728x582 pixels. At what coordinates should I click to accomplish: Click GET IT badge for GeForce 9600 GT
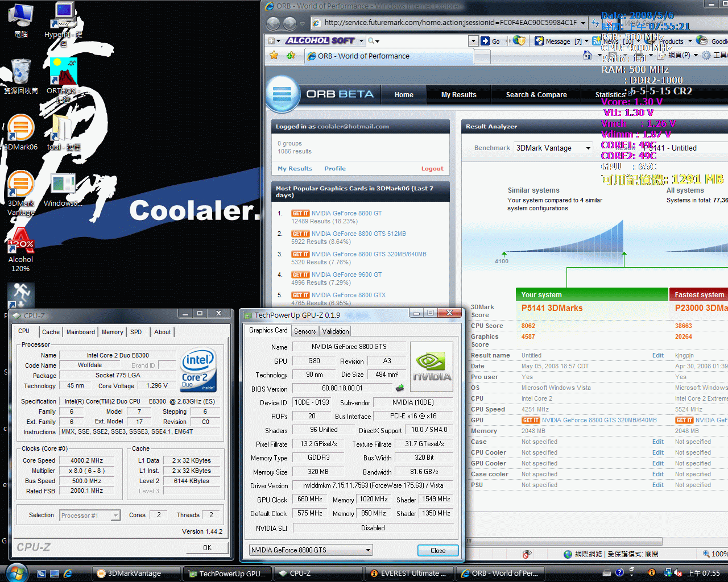(300, 275)
